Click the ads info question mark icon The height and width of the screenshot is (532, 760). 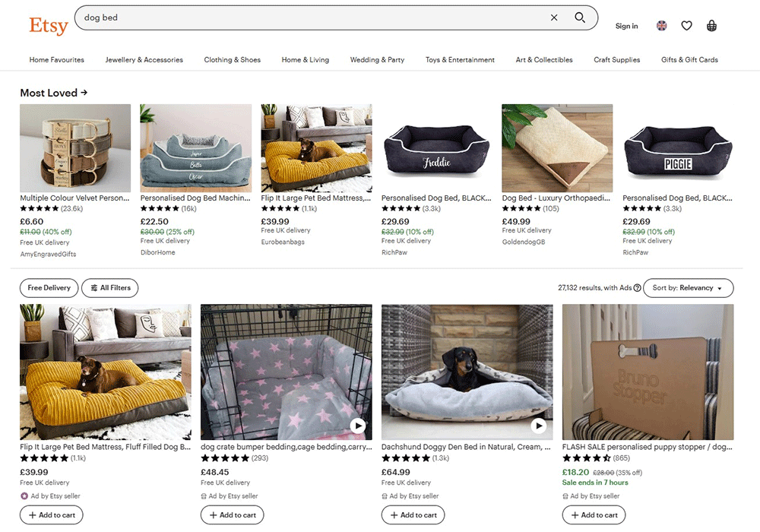tap(637, 288)
